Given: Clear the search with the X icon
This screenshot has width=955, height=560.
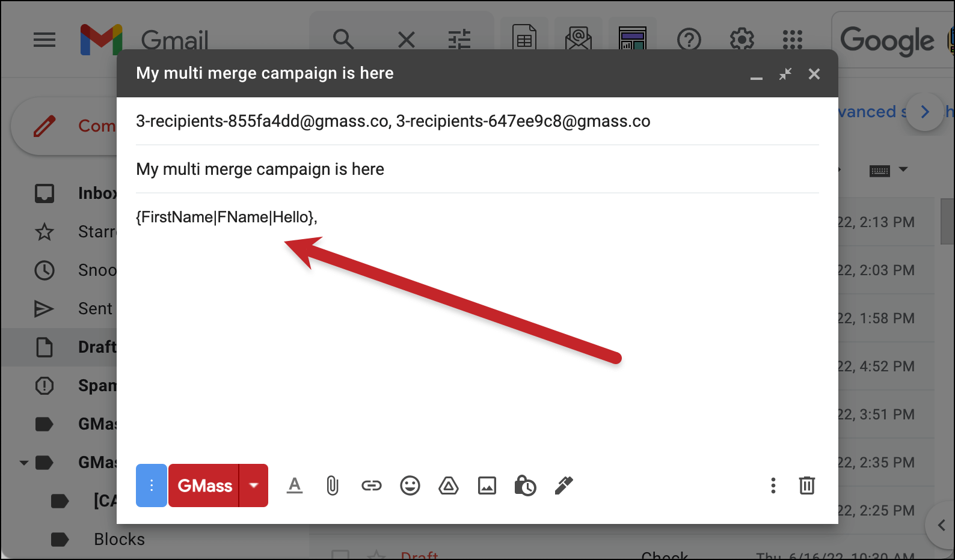Looking at the screenshot, I should tap(407, 40).
